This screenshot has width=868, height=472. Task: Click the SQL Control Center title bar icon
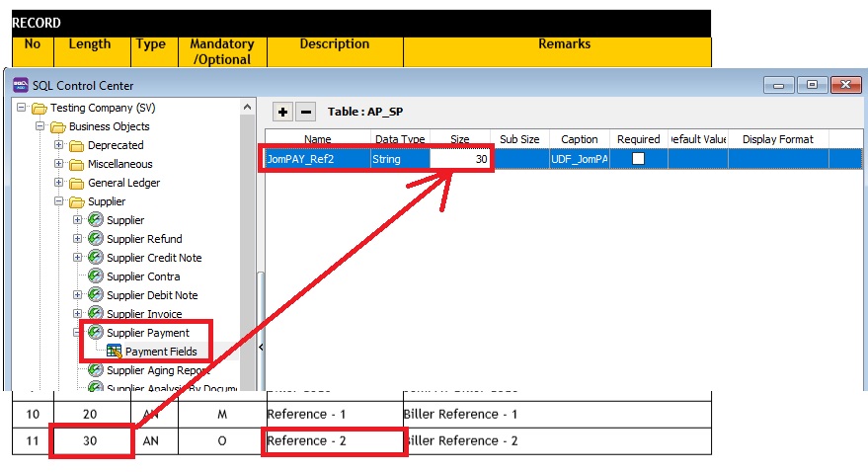20,85
